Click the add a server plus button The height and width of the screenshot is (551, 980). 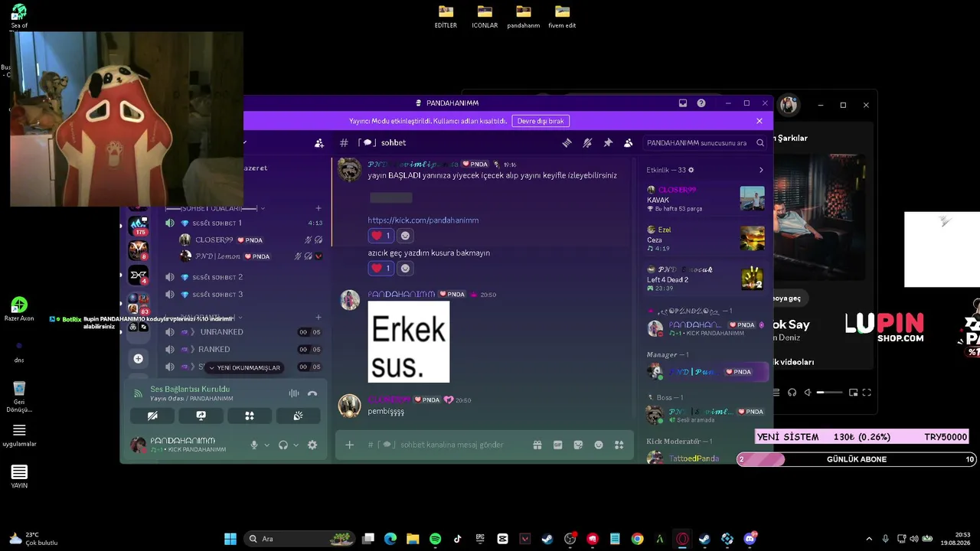point(138,359)
